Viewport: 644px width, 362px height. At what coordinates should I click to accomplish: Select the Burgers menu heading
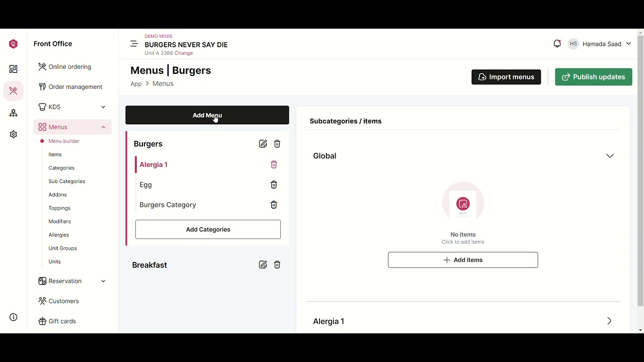(x=148, y=144)
